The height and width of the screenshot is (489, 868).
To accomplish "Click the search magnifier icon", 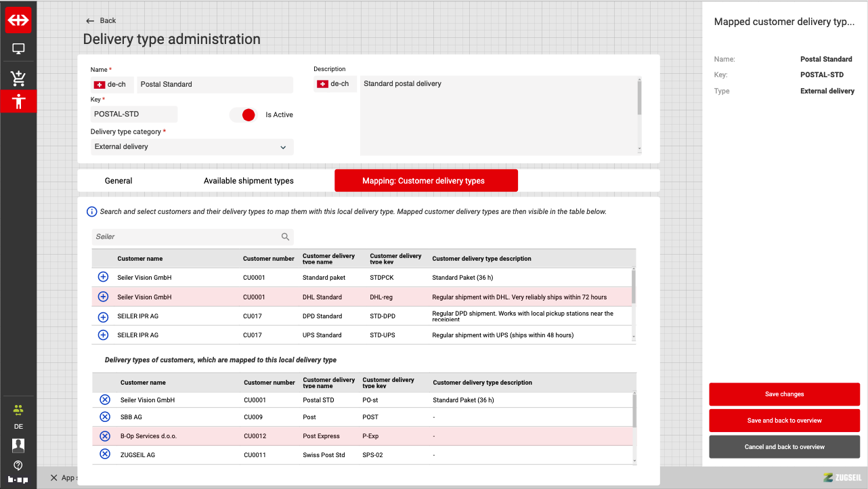I will point(286,236).
